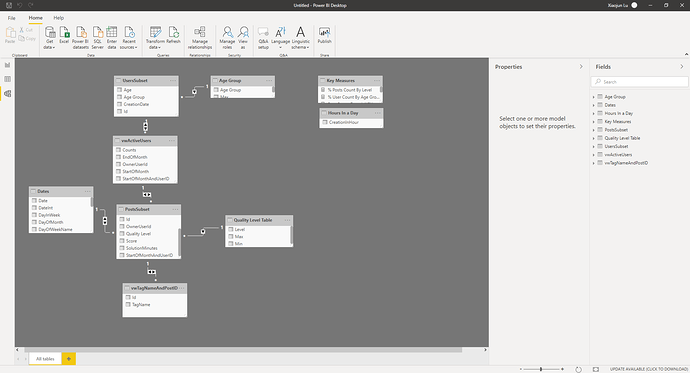Open the File menu
Viewport: 690px width, 373px height.
click(x=11, y=18)
